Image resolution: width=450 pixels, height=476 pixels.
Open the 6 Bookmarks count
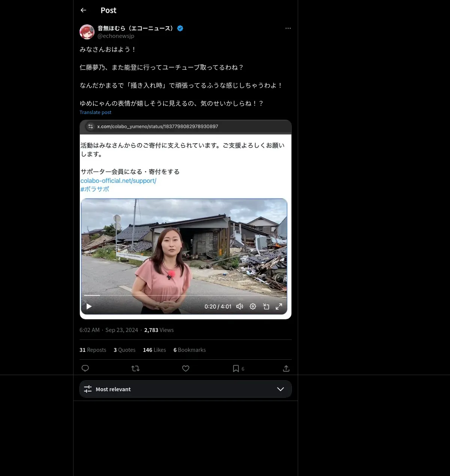[189, 350]
